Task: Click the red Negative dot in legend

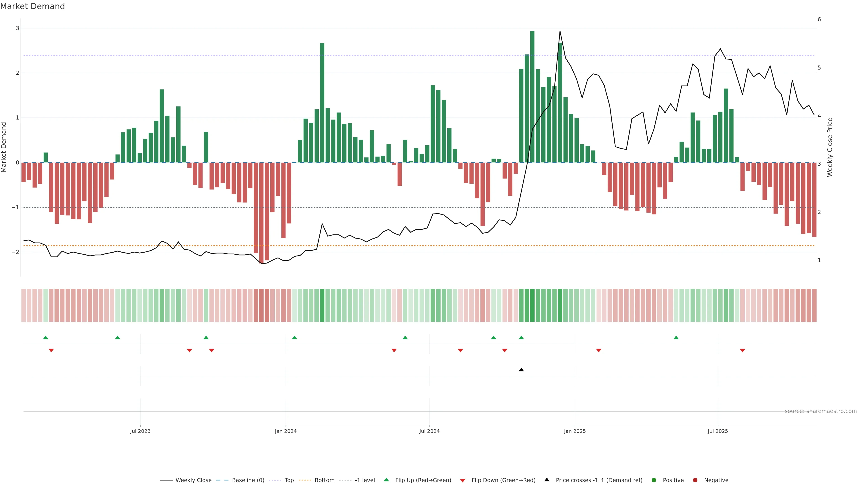Action: (695, 480)
